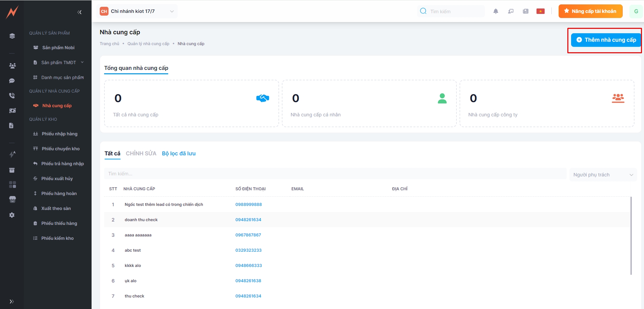Click the layers stack icon in sidebar

click(x=12, y=36)
